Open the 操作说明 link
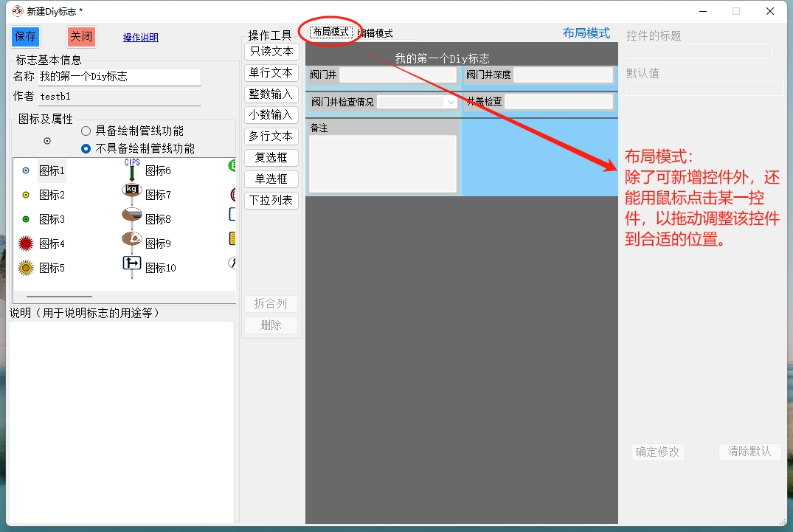Image resolution: width=793 pixels, height=532 pixels. (140, 38)
